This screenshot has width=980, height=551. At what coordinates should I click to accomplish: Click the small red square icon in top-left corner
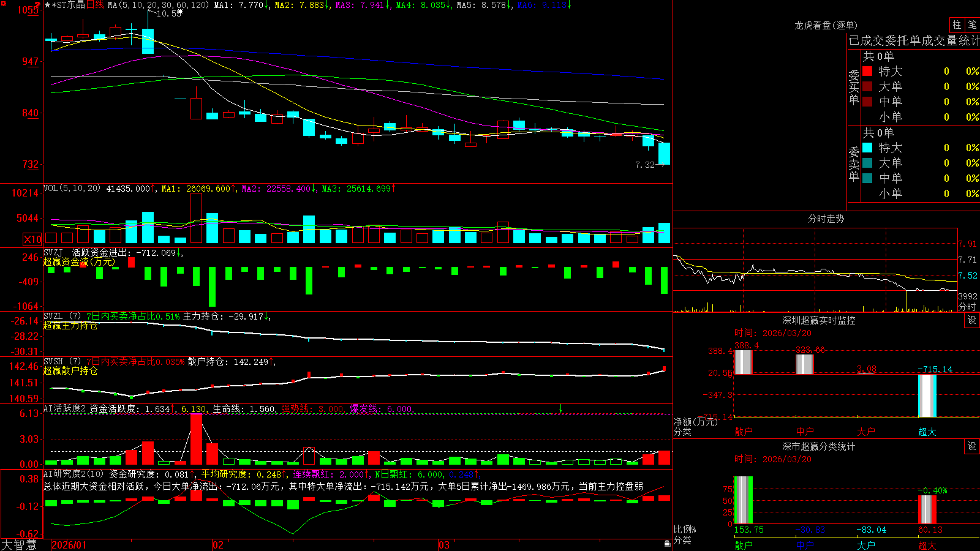(3, 3)
